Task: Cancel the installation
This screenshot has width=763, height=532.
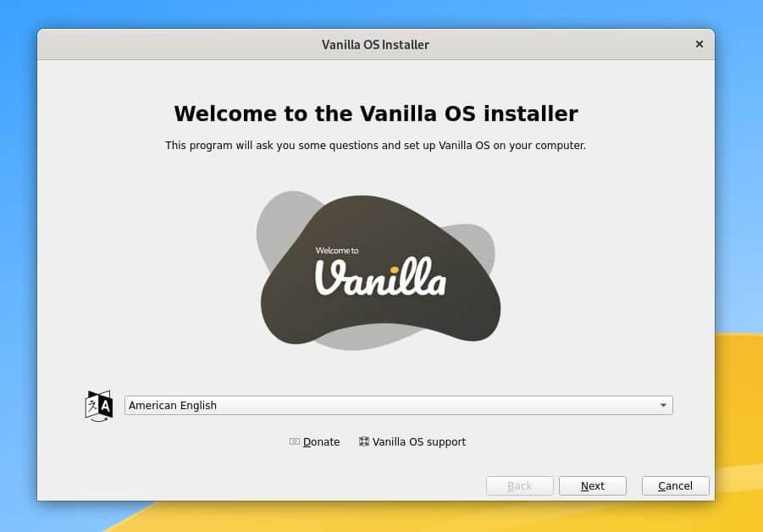Action: click(676, 485)
